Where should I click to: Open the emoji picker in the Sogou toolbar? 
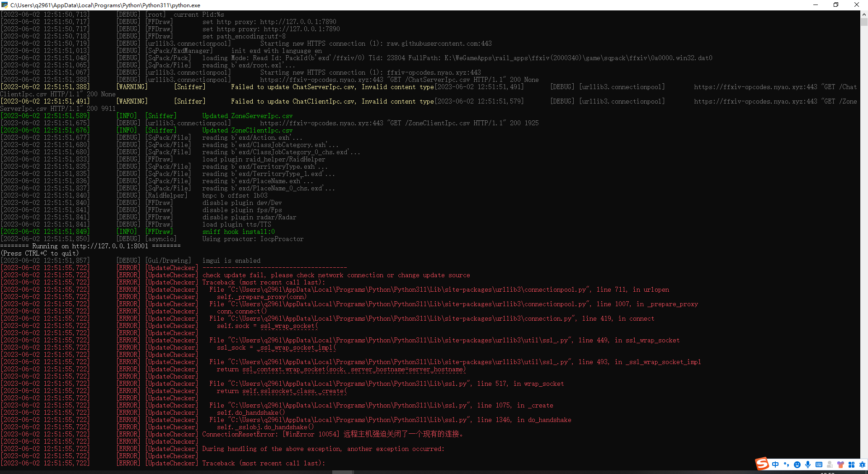pyautogui.click(x=797, y=464)
